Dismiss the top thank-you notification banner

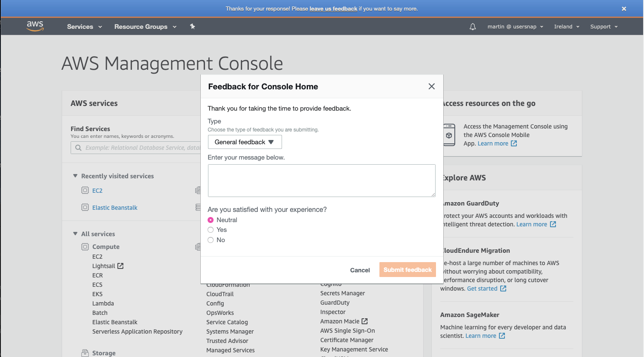tap(624, 9)
